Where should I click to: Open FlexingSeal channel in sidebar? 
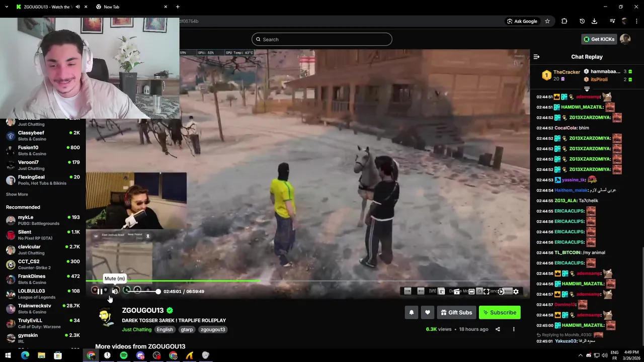(x=43, y=180)
